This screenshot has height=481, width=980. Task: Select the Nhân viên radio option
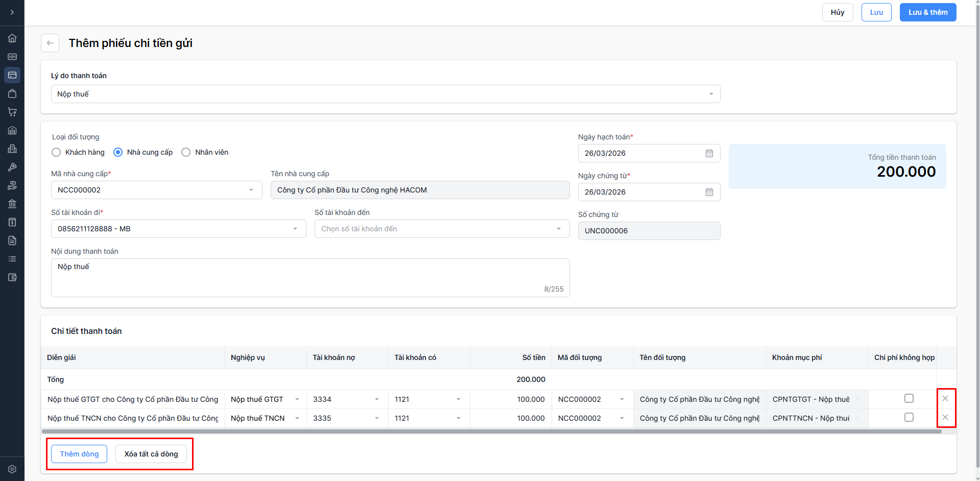(186, 152)
